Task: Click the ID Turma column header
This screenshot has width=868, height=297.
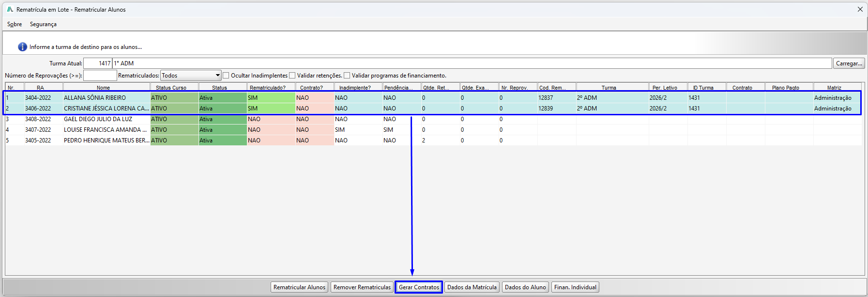Action: tap(707, 88)
